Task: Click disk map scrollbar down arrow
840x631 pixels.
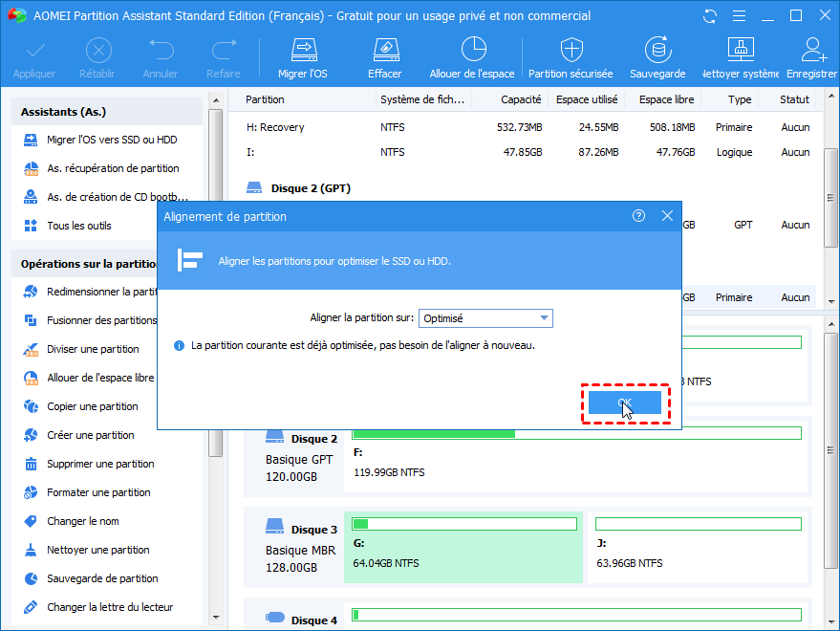Action: click(831, 622)
